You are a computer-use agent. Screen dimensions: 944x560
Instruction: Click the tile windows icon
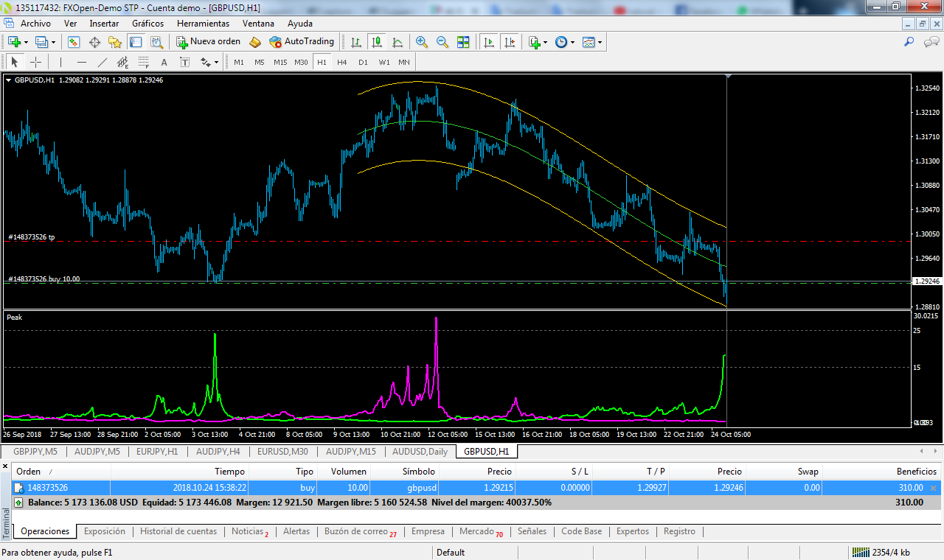coord(463,42)
